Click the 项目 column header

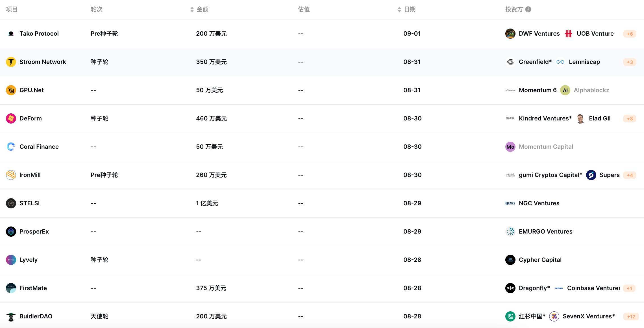tap(12, 9)
